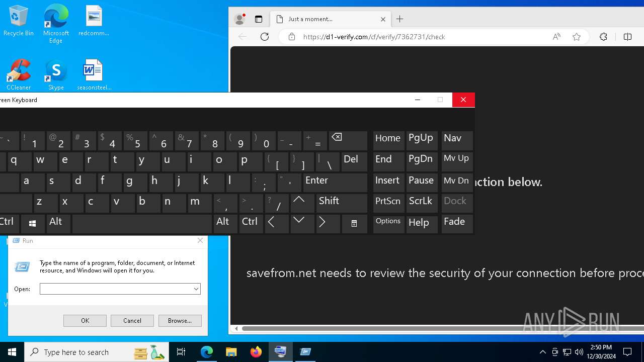Open Edge split screen icon
This screenshot has height=362, width=644.
(627, 37)
